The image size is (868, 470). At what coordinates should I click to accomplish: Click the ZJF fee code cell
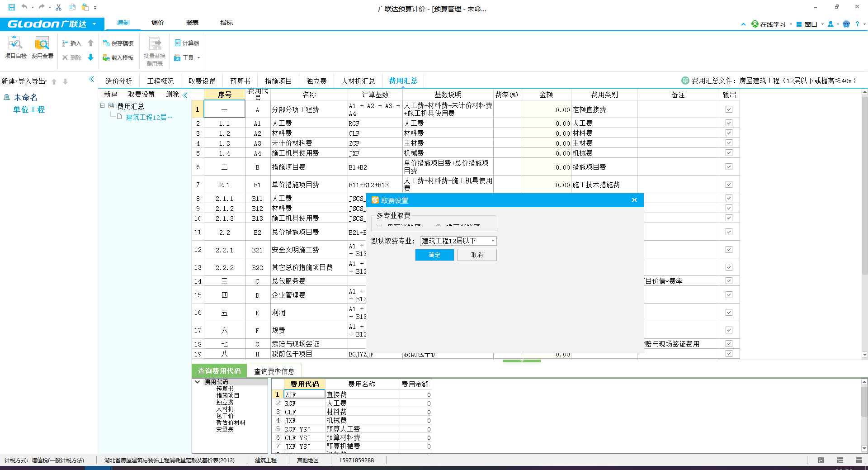(x=304, y=394)
